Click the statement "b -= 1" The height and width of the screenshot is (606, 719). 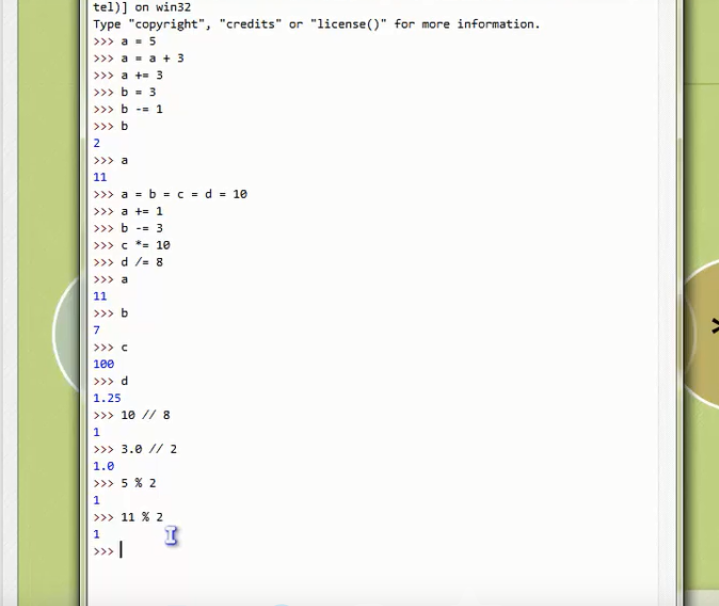(142, 109)
